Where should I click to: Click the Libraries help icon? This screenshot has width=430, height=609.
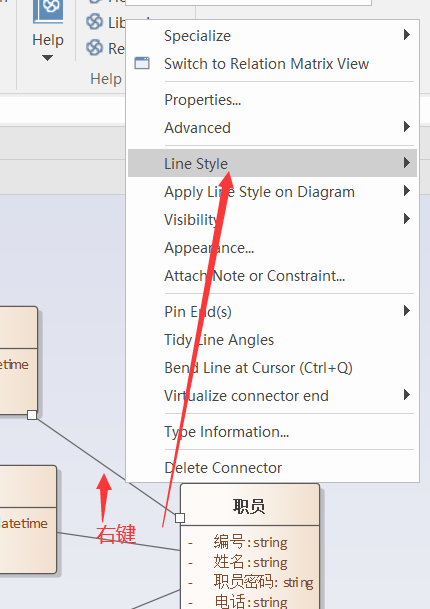coord(94,22)
